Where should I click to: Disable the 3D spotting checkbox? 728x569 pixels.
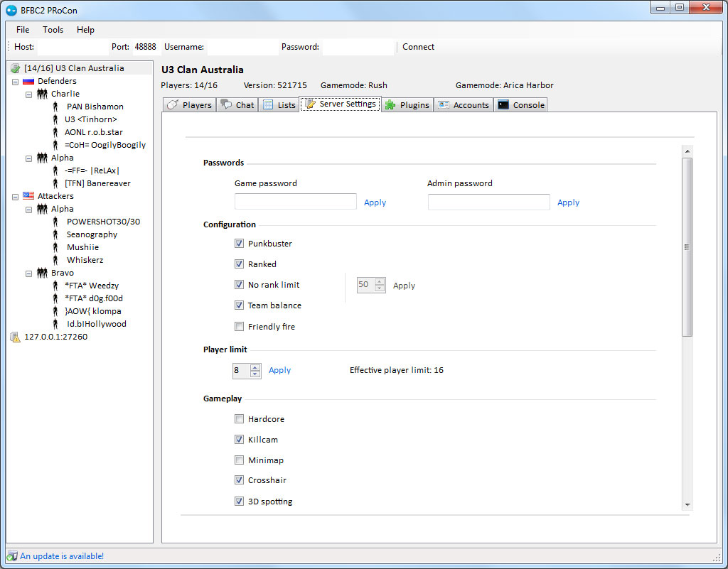[239, 502]
